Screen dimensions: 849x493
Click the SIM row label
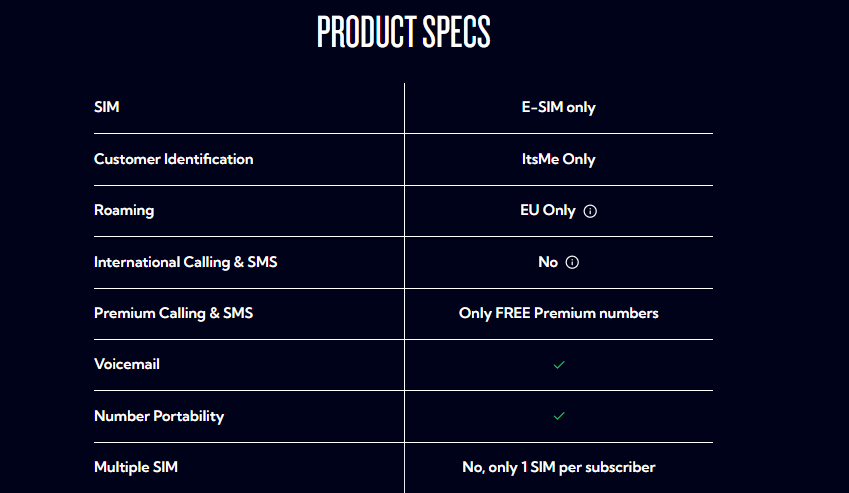coord(107,107)
